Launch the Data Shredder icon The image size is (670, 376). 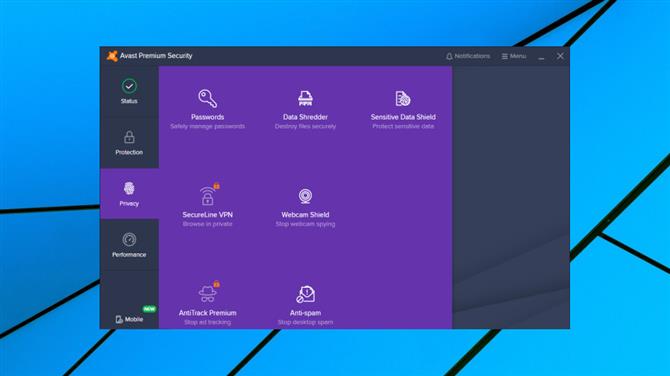pyautogui.click(x=305, y=98)
